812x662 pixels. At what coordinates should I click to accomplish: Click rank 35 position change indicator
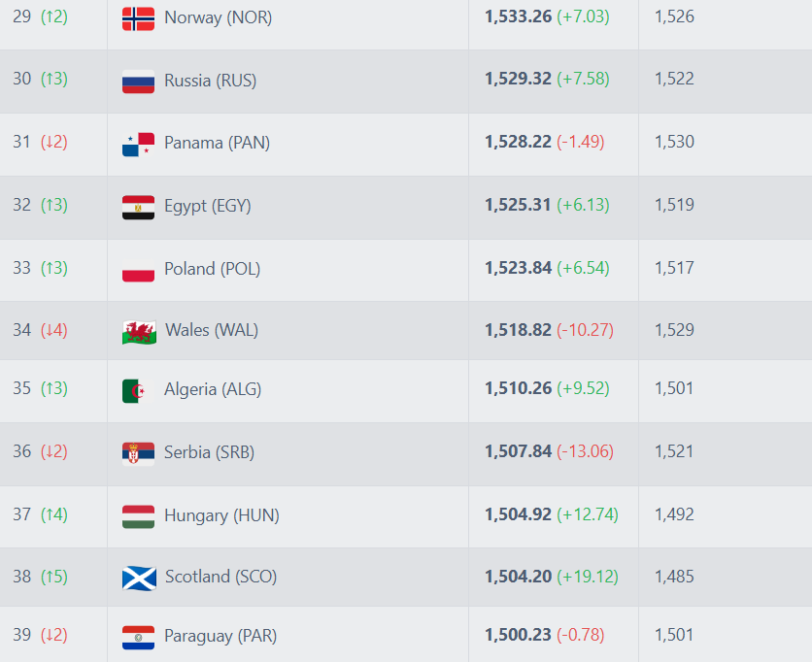pos(53,388)
